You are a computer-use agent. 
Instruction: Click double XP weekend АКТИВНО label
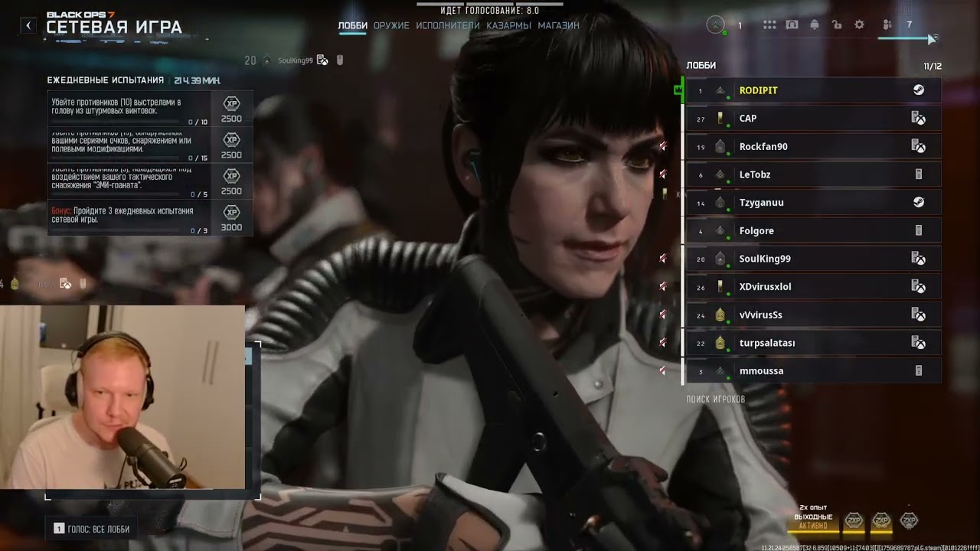(813, 527)
